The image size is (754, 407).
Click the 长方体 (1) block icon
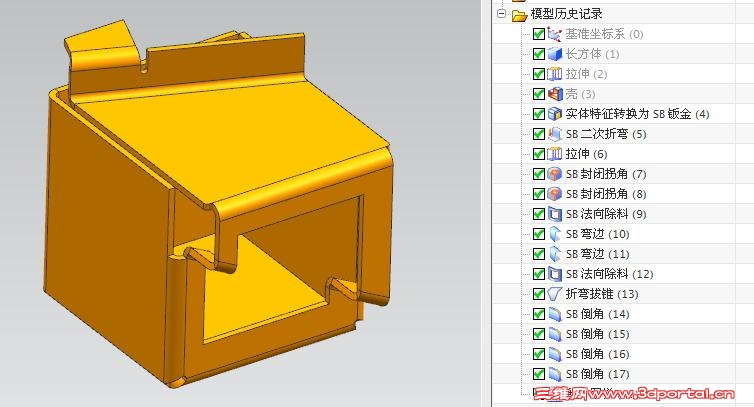[x=554, y=54]
